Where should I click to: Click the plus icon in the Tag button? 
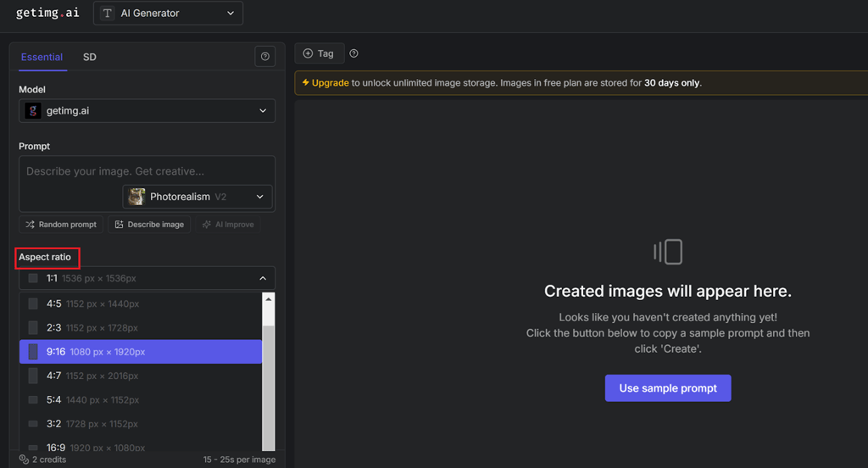point(308,53)
